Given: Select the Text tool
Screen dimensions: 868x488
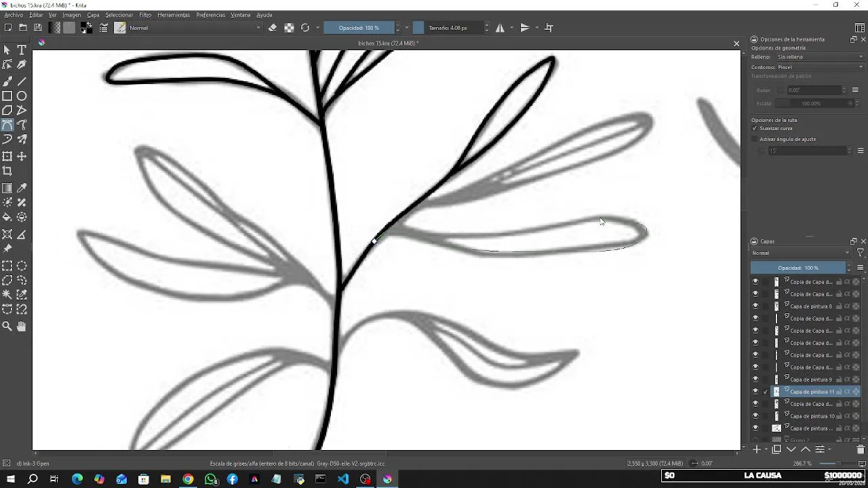Looking at the screenshot, I should pyautogui.click(x=22, y=50).
